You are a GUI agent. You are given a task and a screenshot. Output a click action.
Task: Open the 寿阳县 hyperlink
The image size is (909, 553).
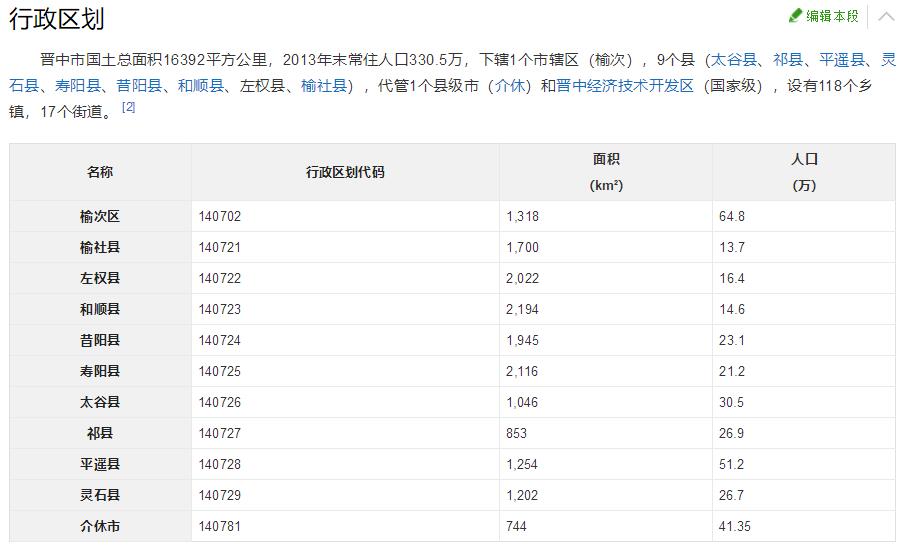click(77, 86)
